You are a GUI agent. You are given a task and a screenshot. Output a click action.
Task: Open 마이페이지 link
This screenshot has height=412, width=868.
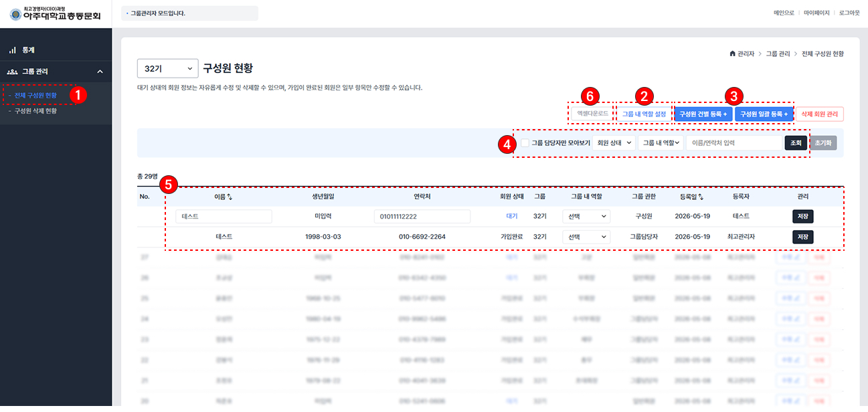(x=816, y=13)
